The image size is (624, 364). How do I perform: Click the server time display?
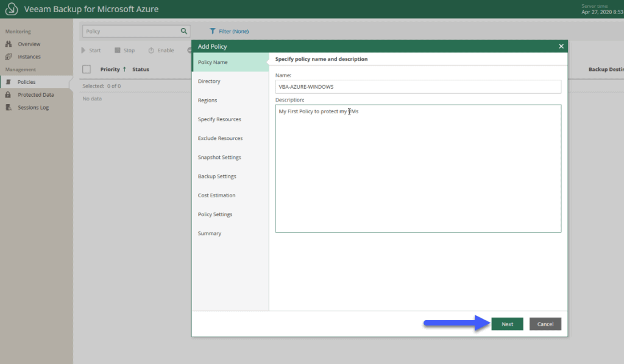pos(603,9)
